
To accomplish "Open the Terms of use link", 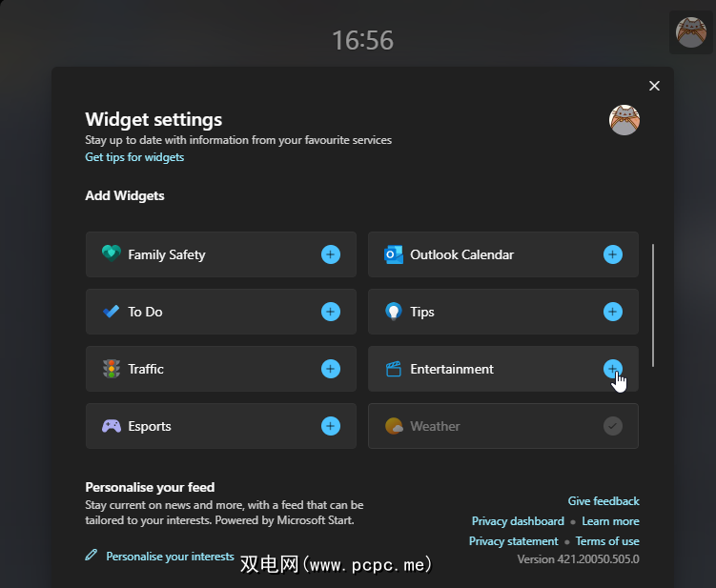I will click(x=607, y=541).
